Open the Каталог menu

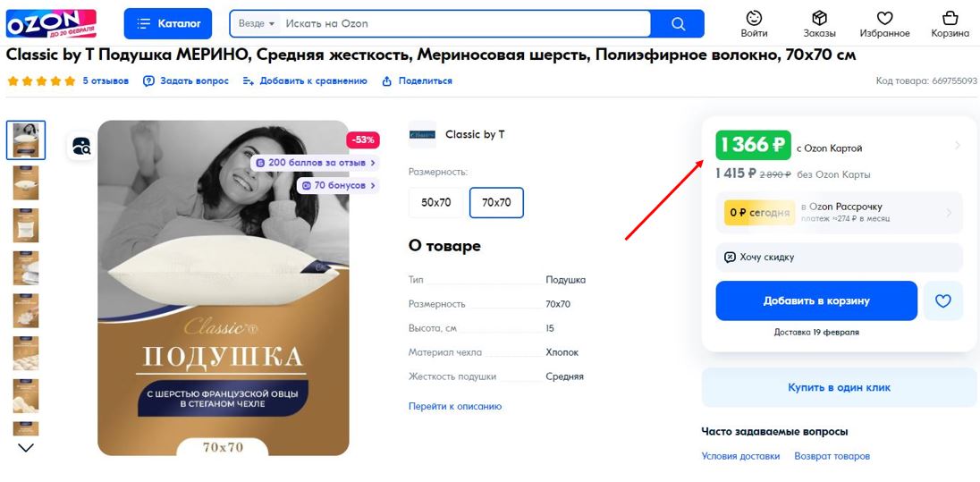(167, 24)
